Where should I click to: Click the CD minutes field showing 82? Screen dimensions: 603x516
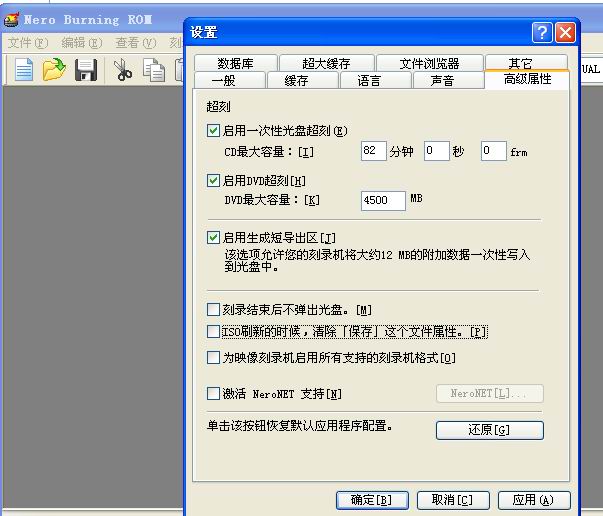point(373,151)
